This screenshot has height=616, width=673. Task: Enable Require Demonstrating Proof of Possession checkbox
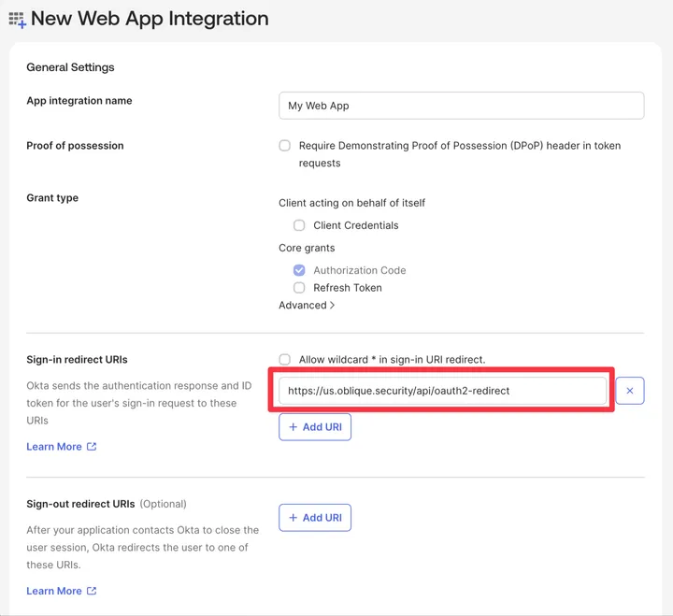pos(284,146)
